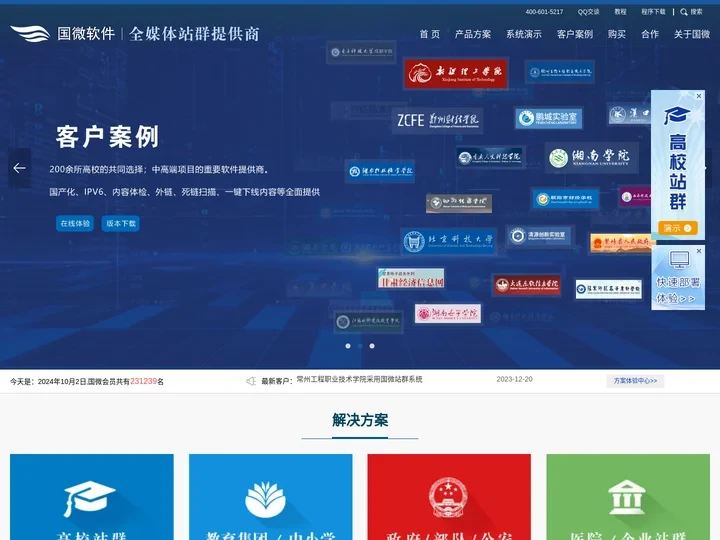Open 产品方案 menu
This screenshot has height=540, width=720.
pyautogui.click(x=472, y=34)
